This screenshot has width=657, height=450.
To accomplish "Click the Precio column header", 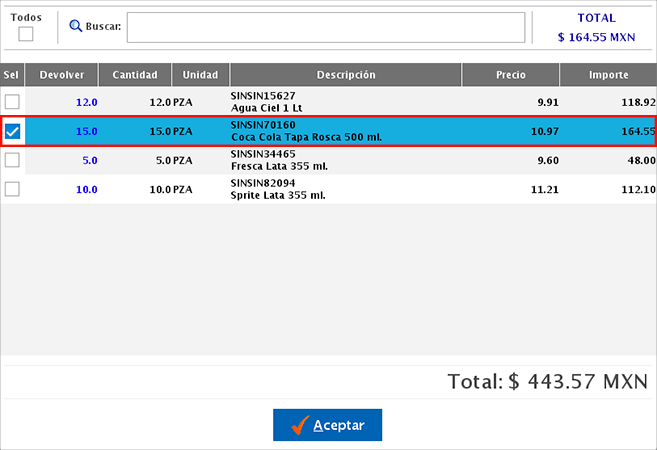I will (510, 75).
